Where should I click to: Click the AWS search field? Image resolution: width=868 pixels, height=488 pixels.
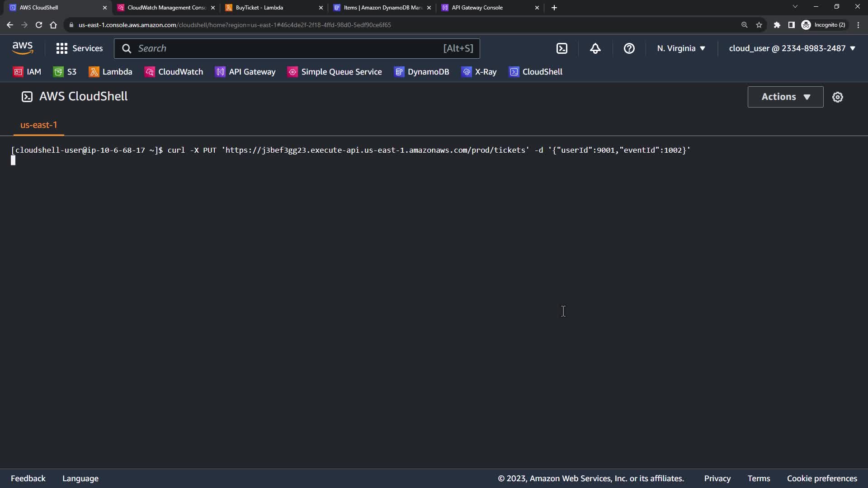pos(289,48)
